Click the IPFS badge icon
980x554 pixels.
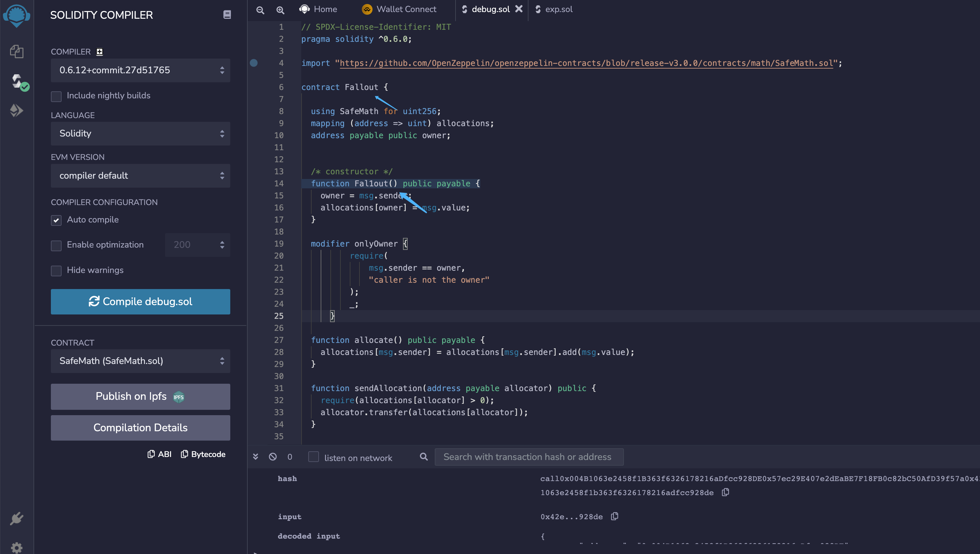178,397
